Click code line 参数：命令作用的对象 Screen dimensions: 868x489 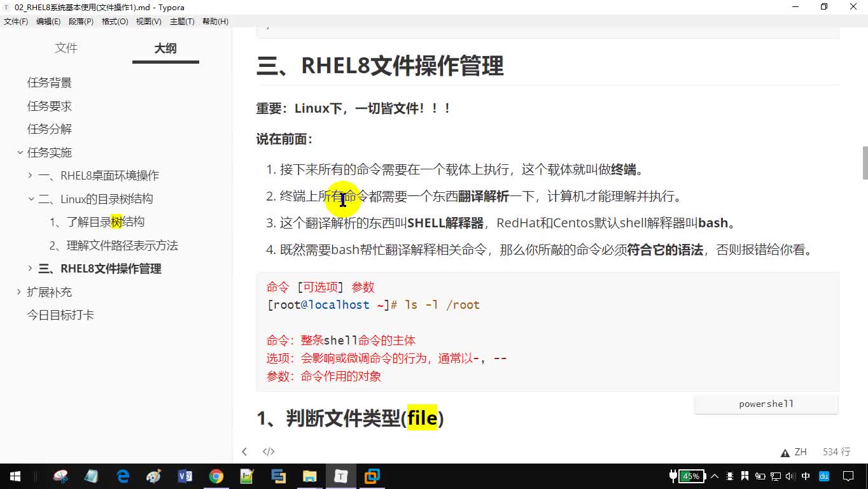[x=324, y=376]
